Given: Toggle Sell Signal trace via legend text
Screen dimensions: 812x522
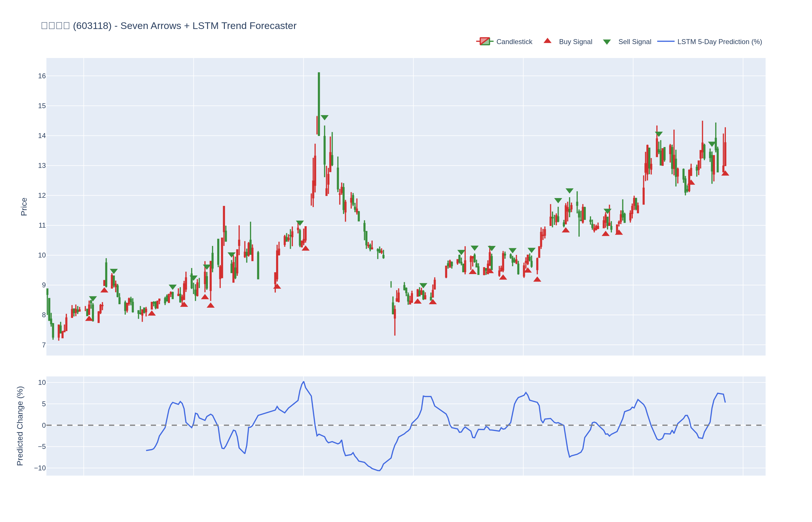Looking at the screenshot, I should (x=635, y=42).
